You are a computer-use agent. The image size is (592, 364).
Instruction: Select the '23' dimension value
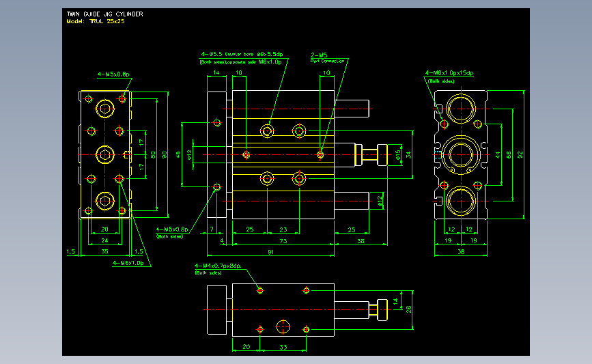point(283,229)
